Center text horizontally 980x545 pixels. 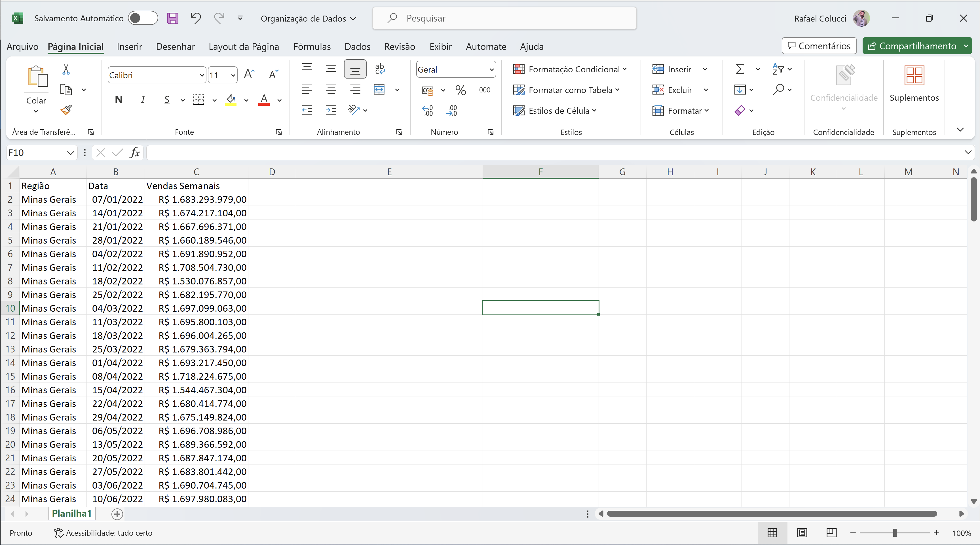point(331,90)
